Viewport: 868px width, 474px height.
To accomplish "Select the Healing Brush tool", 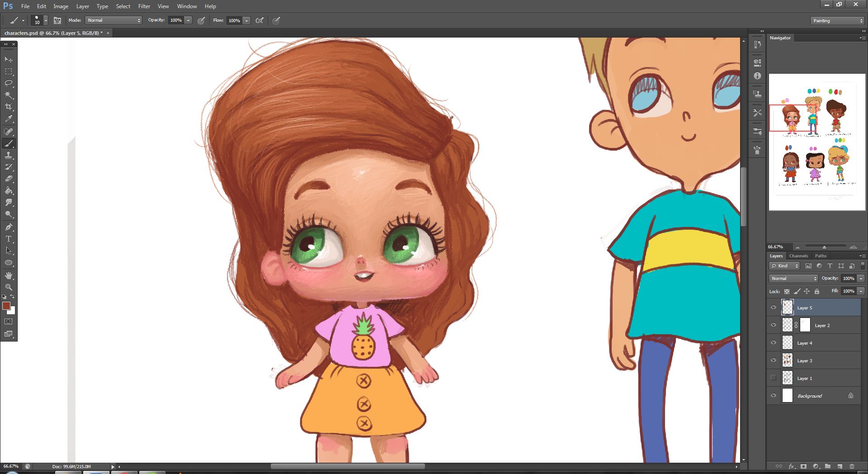I will pyautogui.click(x=9, y=132).
